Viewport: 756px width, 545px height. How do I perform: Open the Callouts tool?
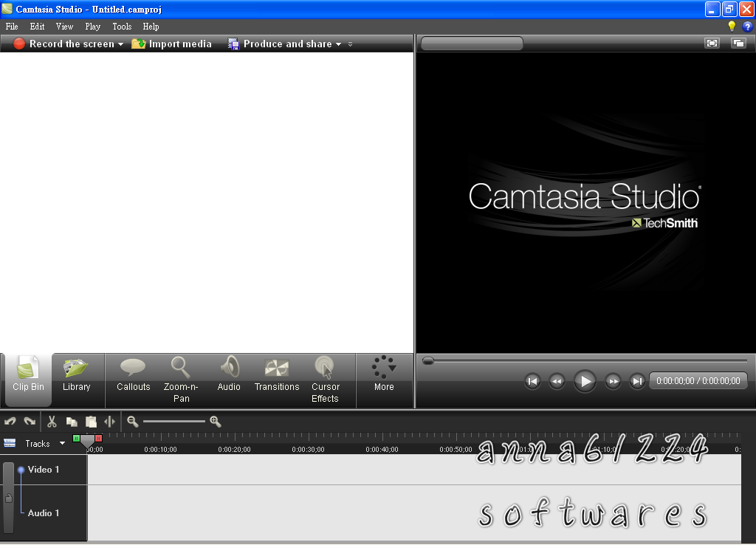point(133,375)
